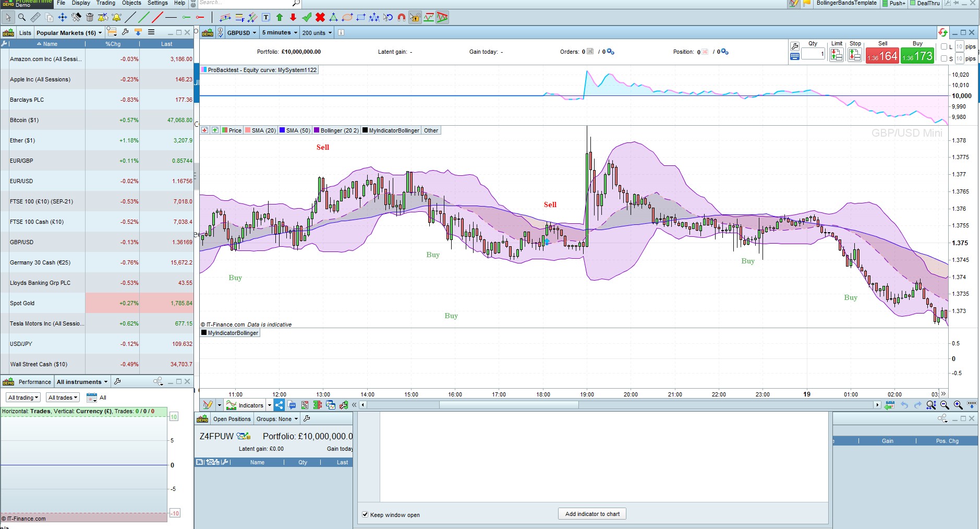The height and width of the screenshot is (529, 980).
Task: Tick the L limit pips checkbox
Action: click(944, 46)
